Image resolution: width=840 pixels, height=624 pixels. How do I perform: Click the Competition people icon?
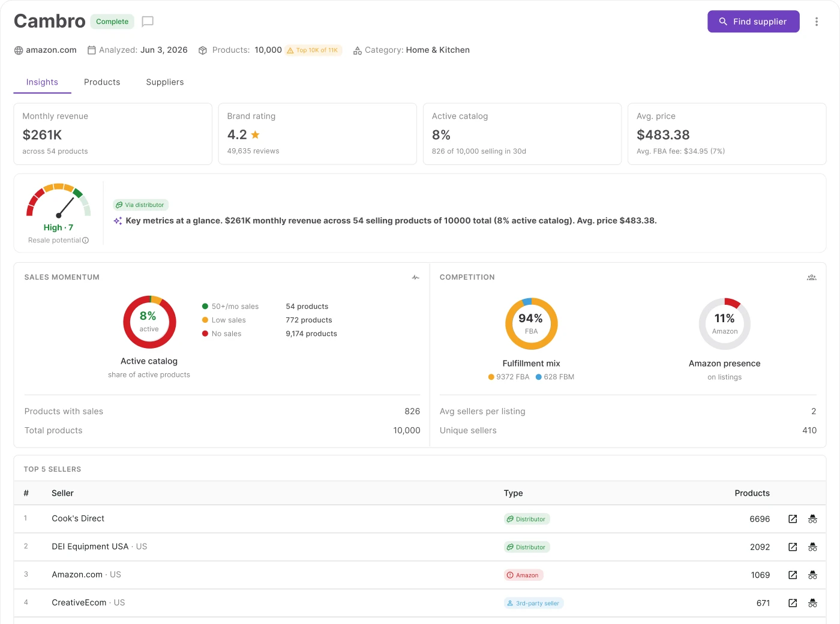pyautogui.click(x=812, y=277)
